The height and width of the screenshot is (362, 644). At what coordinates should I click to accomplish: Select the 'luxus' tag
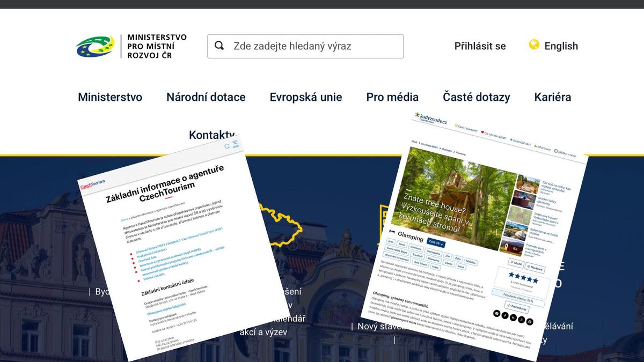click(x=461, y=266)
